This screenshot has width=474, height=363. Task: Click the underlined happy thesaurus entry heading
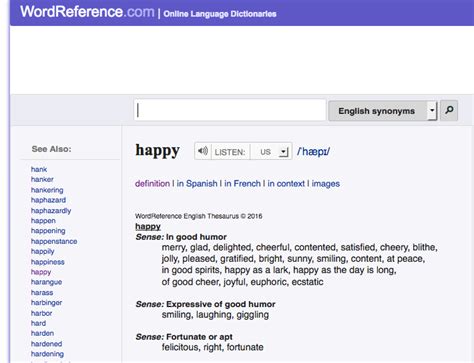click(148, 227)
